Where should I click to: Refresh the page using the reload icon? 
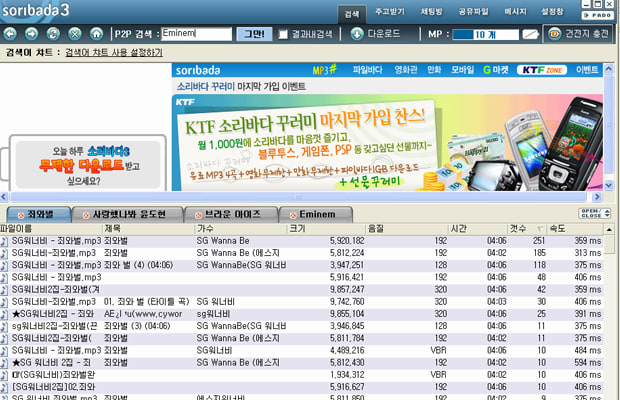[53, 34]
